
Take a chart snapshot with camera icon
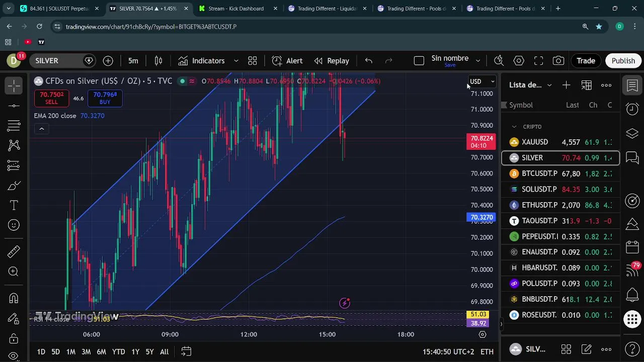coord(558,61)
